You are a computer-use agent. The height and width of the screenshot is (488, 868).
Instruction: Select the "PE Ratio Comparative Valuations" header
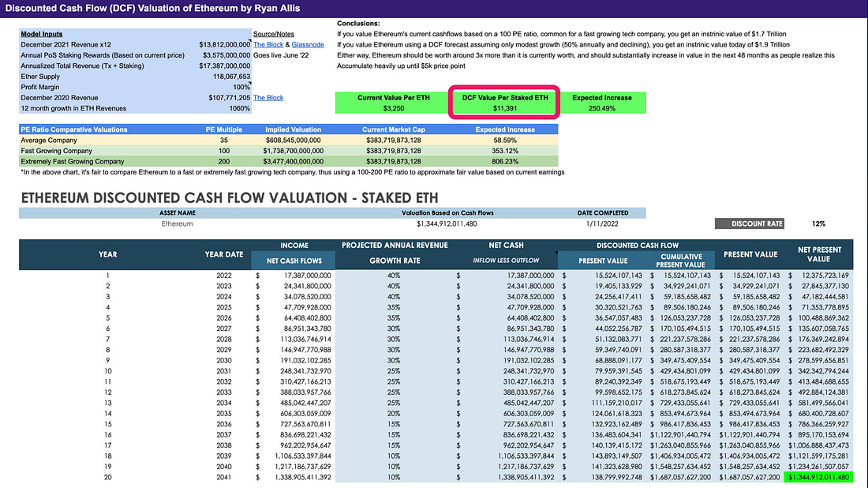click(73, 130)
